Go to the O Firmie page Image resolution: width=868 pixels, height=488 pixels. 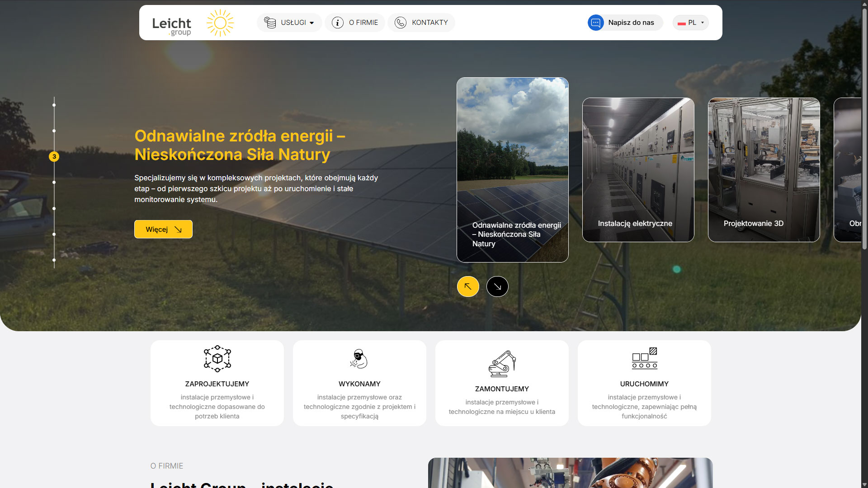(363, 23)
